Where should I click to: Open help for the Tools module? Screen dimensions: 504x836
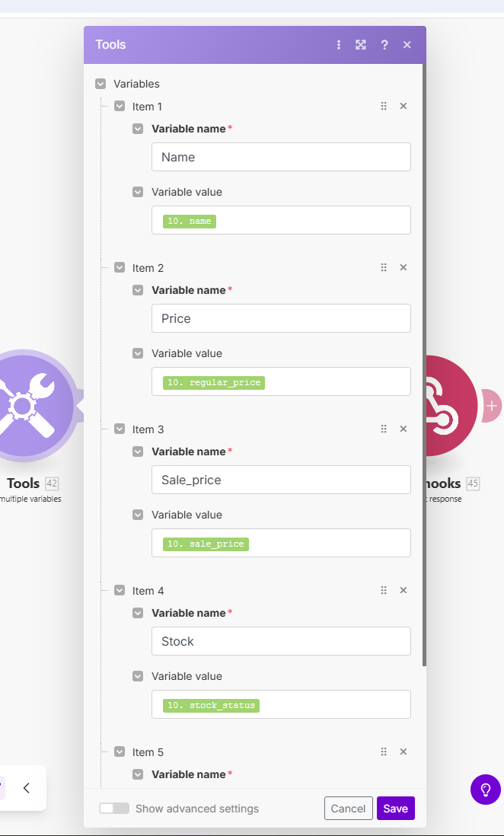pos(384,45)
